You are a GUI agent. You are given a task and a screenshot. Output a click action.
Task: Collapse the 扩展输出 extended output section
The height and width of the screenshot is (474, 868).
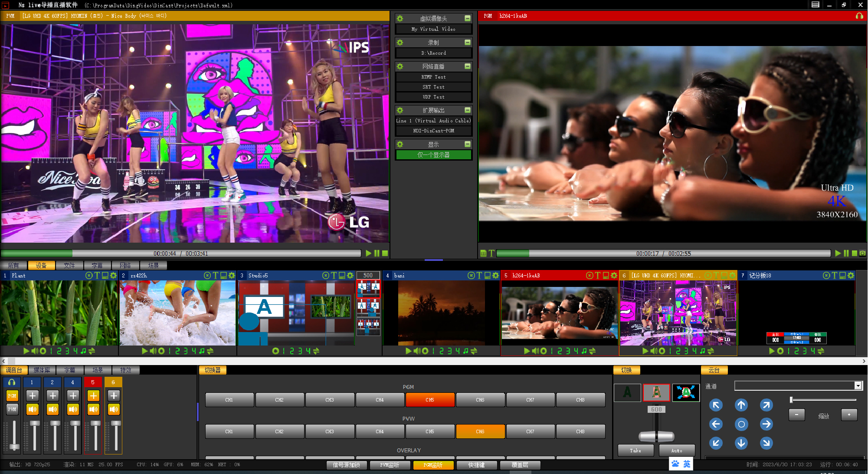468,110
